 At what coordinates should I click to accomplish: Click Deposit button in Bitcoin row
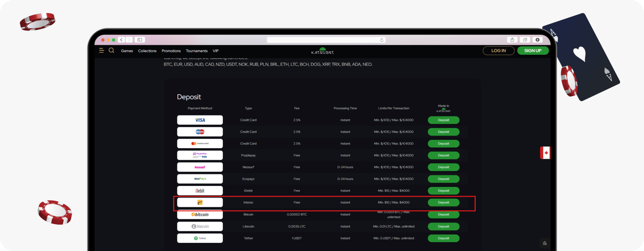(x=444, y=215)
